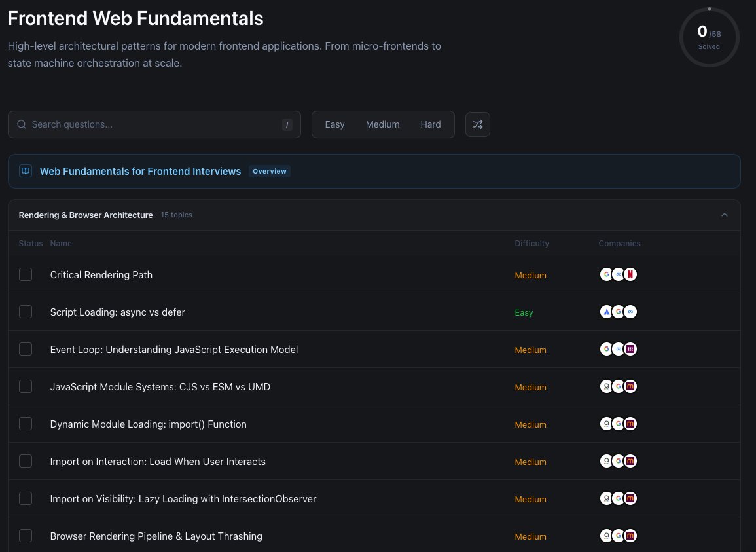Tick the Event Loop question checkbox
The width and height of the screenshot is (756, 552).
(x=26, y=349)
